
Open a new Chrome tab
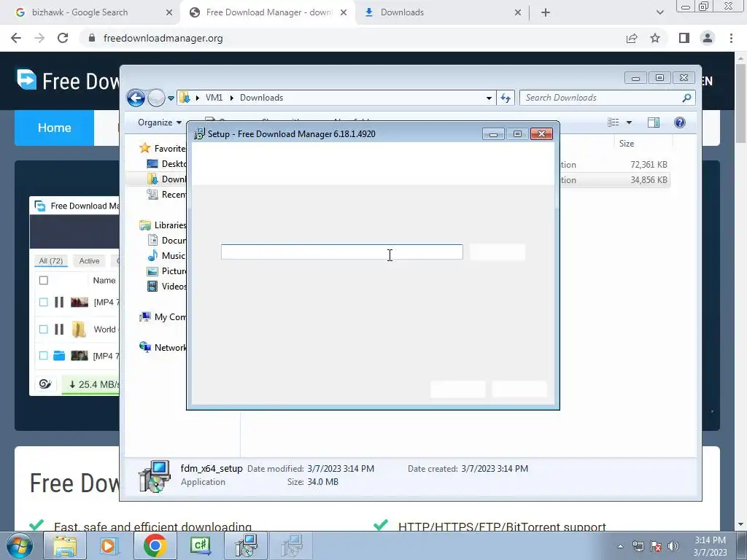[546, 13]
